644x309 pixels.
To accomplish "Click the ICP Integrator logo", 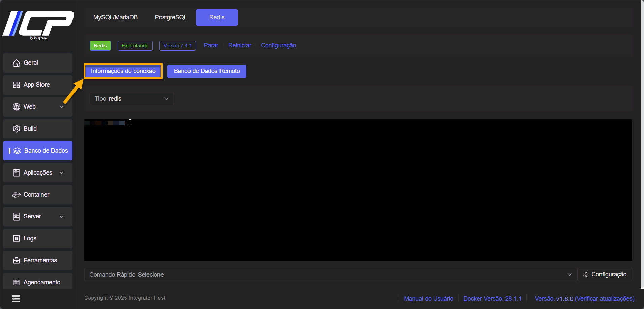I will (x=38, y=25).
